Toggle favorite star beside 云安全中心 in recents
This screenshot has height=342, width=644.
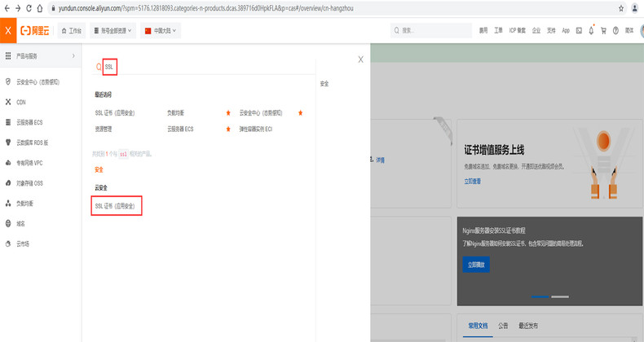pos(300,112)
